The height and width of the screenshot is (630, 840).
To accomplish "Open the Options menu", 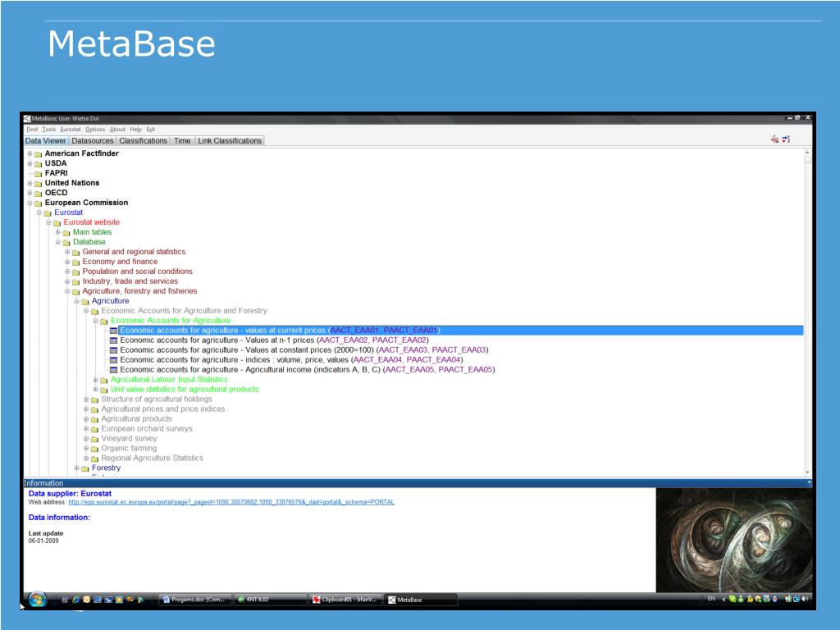I will pos(95,129).
